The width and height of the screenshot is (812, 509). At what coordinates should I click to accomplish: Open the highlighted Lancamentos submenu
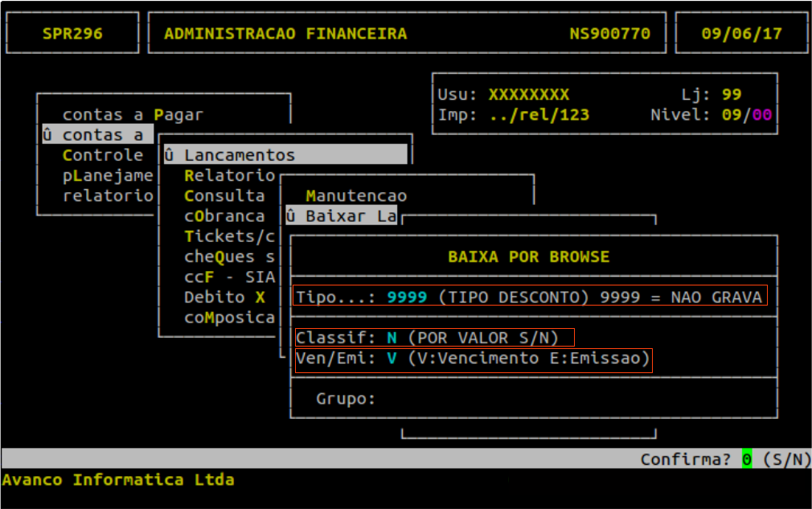285,155
